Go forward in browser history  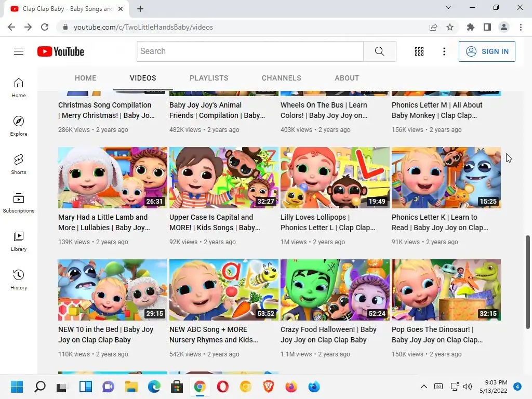coord(28,27)
